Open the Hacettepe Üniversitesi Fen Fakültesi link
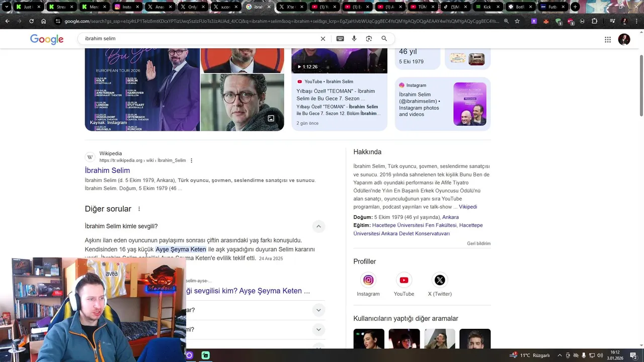This screenshot has width=644, height=362. (x=414, y=225)
